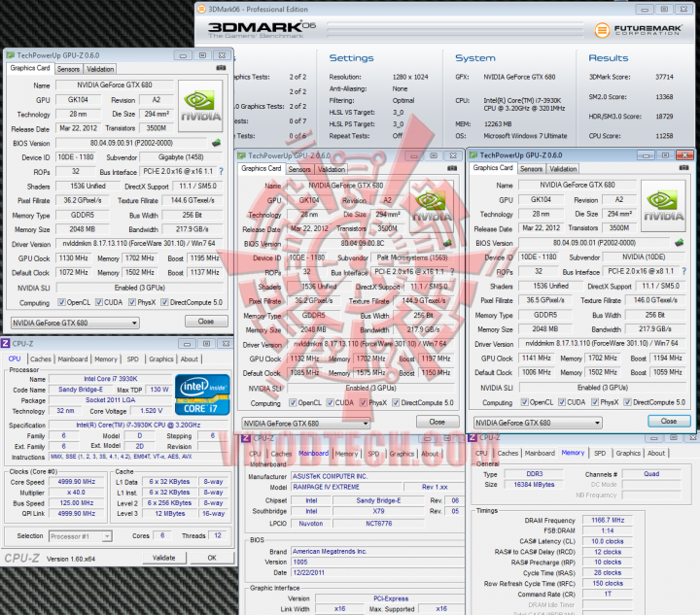The height and width of the screenshot is (615, 700).
Task: Click left GPU-Z title bar app icon
Action: coord(11,55)
